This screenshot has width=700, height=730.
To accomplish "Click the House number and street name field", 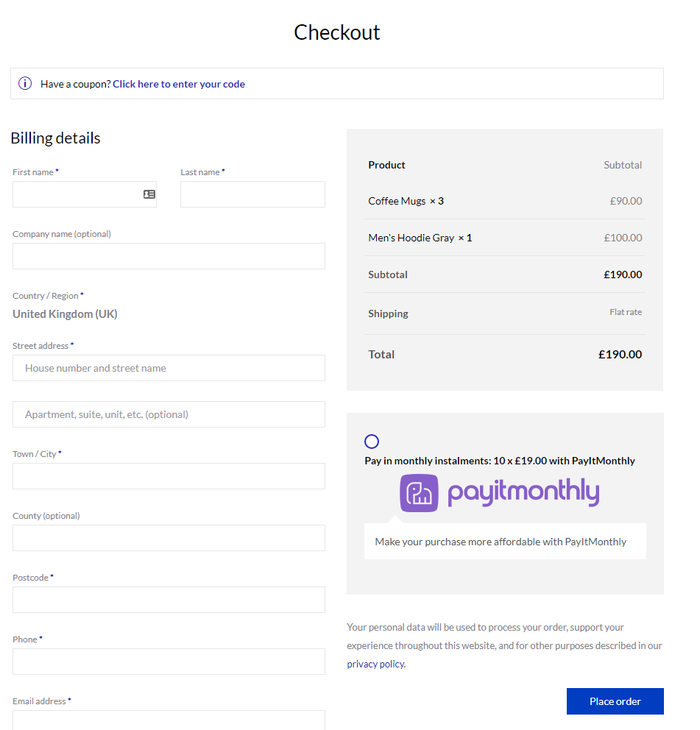I will pyautogui.click(x=169, y=368).
